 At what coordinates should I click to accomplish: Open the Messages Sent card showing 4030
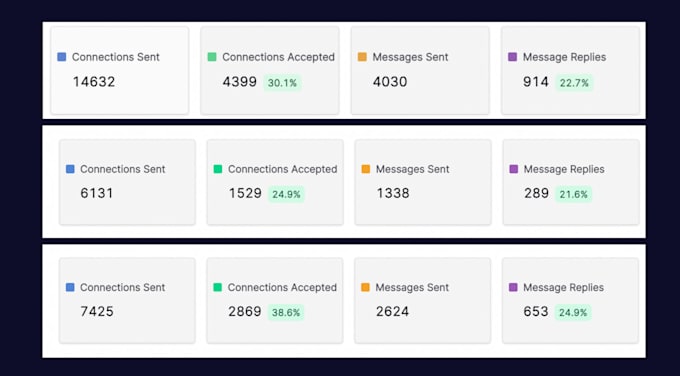[420, 70]
